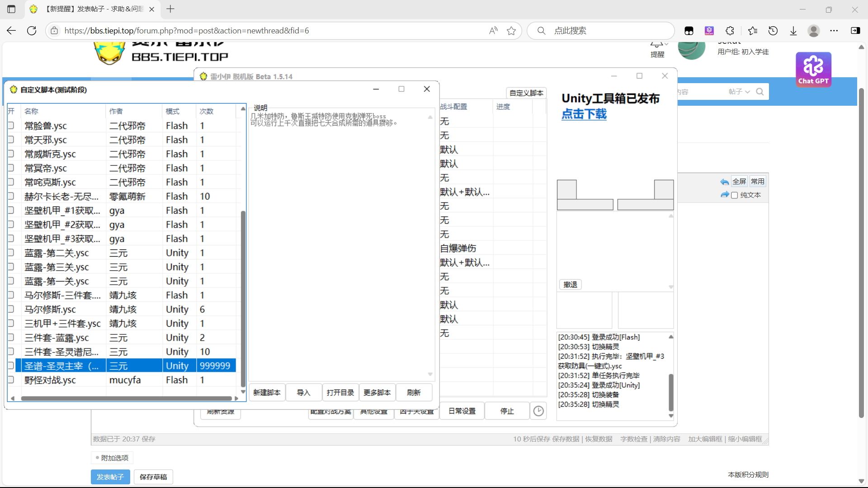Click script list scroll-right arrow
This screenshot has height=488, width=868.
[x=236, y=399]
